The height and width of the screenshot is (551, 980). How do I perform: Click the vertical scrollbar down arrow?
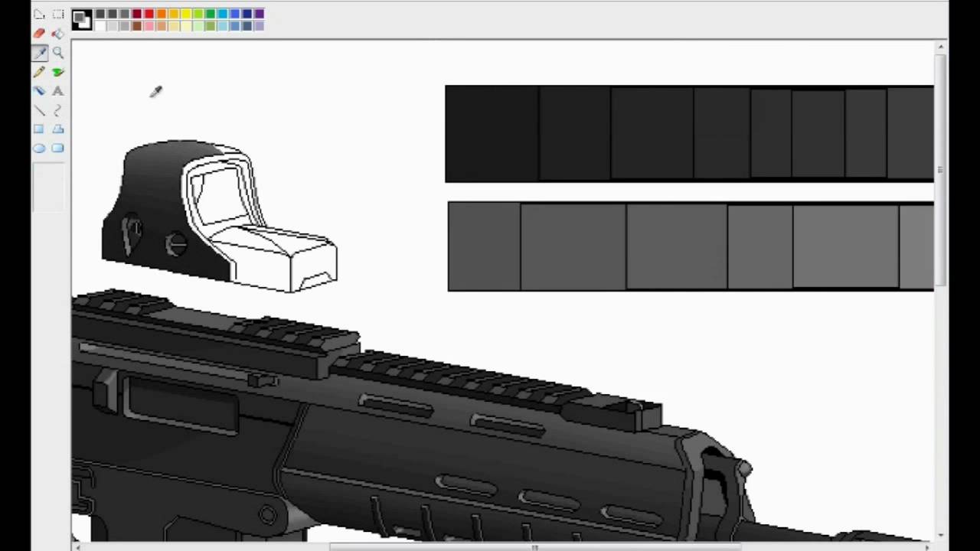tap(940, 536)
